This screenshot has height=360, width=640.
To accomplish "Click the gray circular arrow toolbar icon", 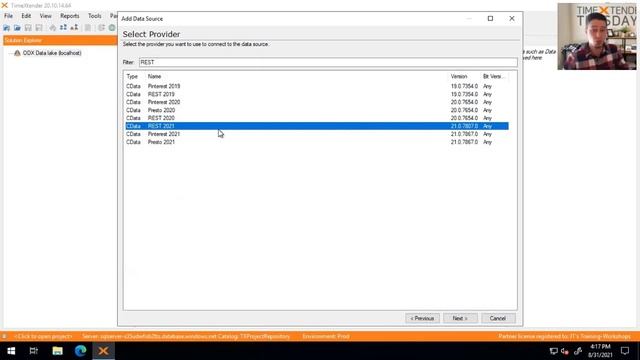I will point(101,28).
